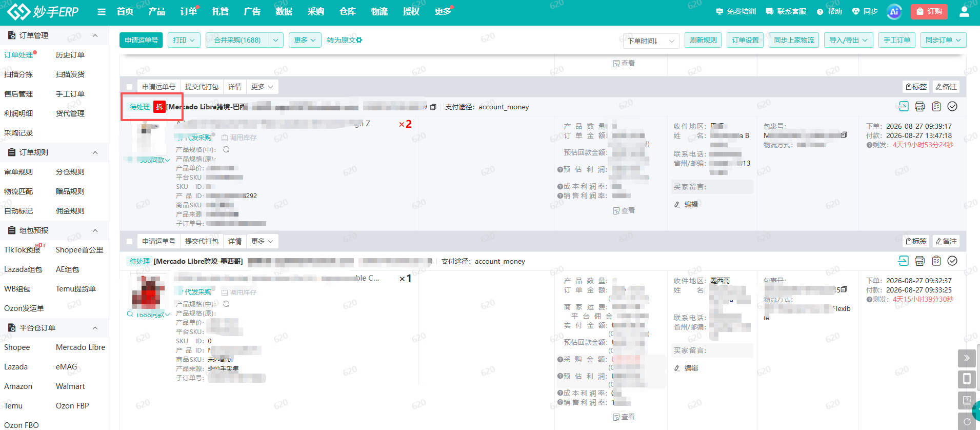Image resolution: width=980 pixels, height=430 pixels.
Task: Go to 历史订单 in sidebar
Action: click(70, 55)
